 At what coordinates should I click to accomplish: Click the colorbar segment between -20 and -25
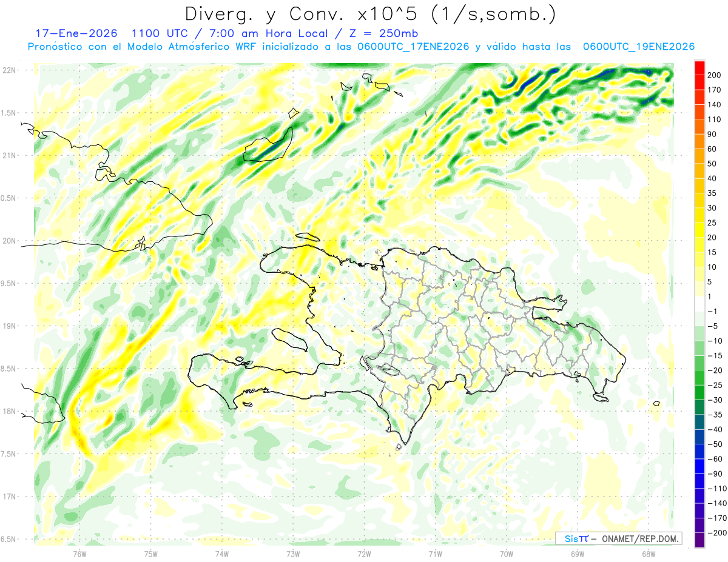(x=699, y=378)
